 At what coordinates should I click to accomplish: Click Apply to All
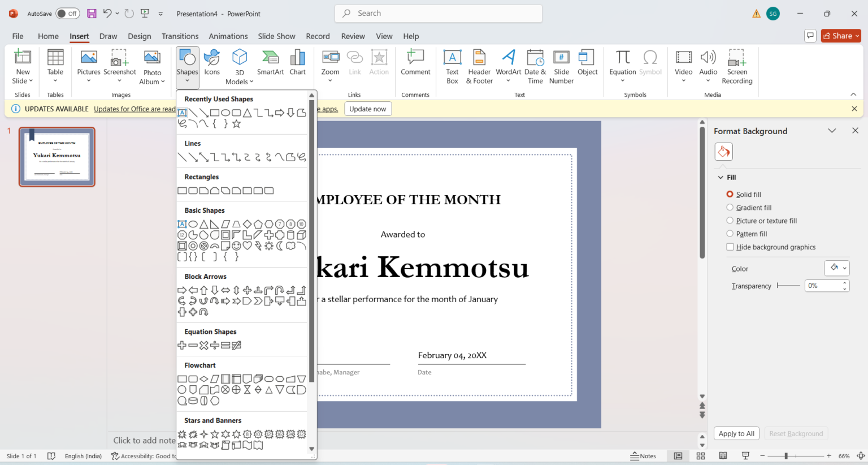[736, 433]
